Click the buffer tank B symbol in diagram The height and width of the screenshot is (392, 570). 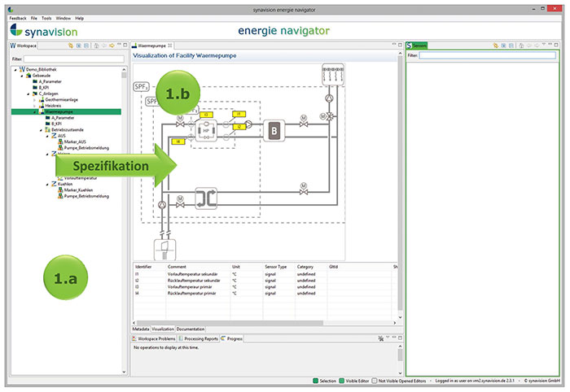point(274,131)
